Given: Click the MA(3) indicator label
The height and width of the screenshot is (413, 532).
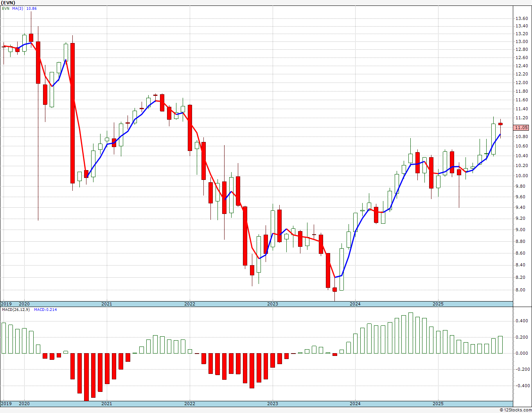Looking at the screenshot, I should pyautogui.click(x=18, y=8).
